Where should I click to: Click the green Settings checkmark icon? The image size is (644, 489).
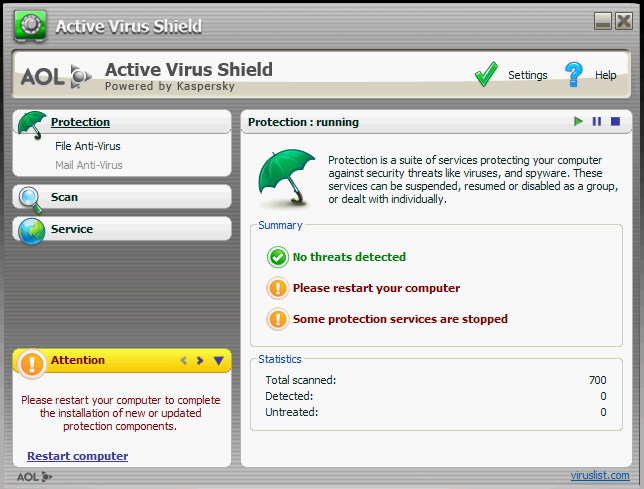click(x=486, y=74)
